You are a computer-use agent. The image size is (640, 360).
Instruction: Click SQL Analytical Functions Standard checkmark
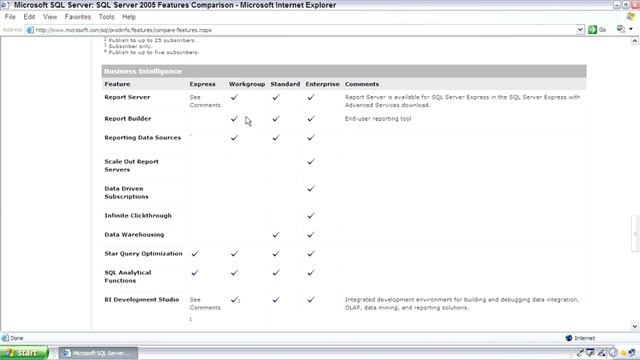276,273
